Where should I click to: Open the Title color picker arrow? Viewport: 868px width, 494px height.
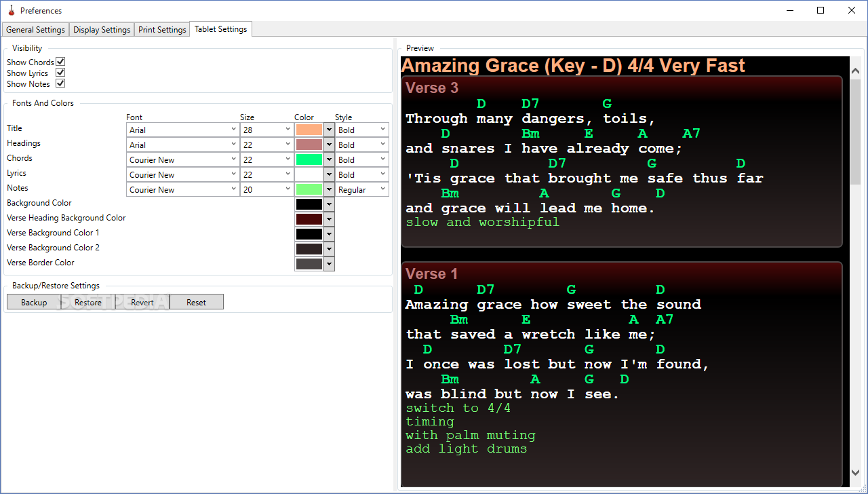pos(330,130)
